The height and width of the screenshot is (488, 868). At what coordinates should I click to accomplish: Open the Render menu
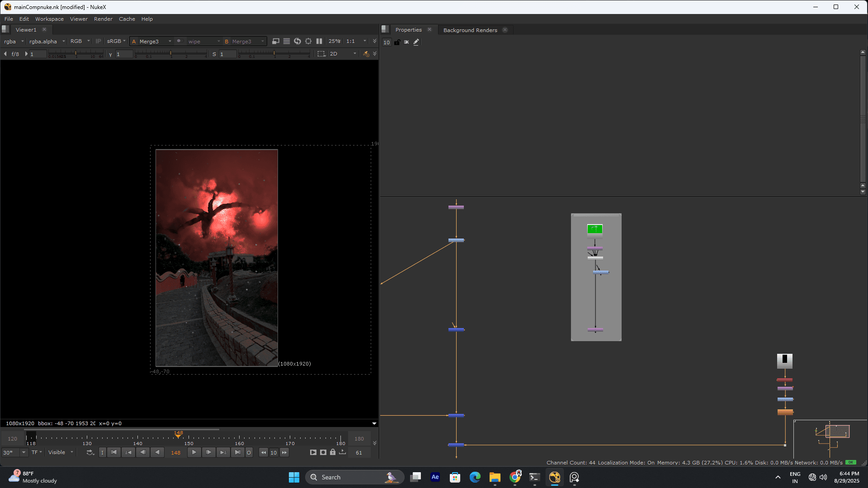click(x=103, y=19)
